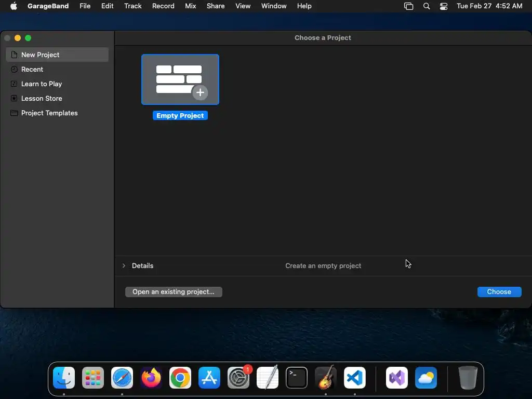This screenshot has width=532, height=399.
Task: Open the Mix menu
Action: [190, 6]
